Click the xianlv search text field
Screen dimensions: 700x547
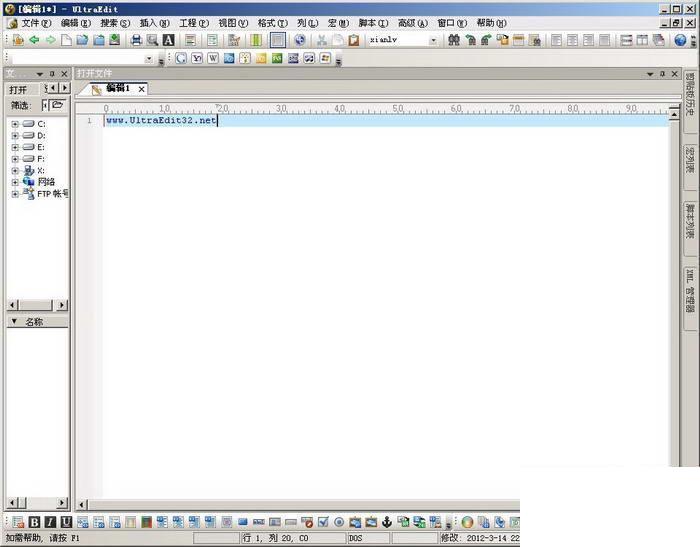(x=397, y=40)
